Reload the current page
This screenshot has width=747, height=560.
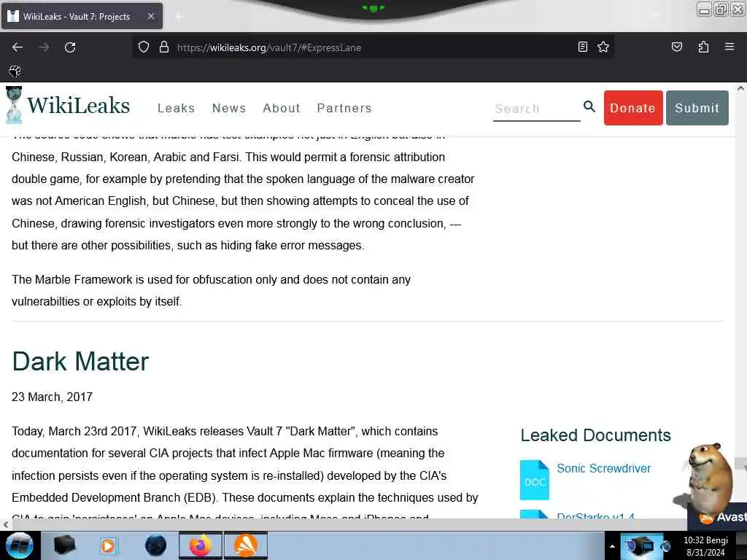click(70, 47)
